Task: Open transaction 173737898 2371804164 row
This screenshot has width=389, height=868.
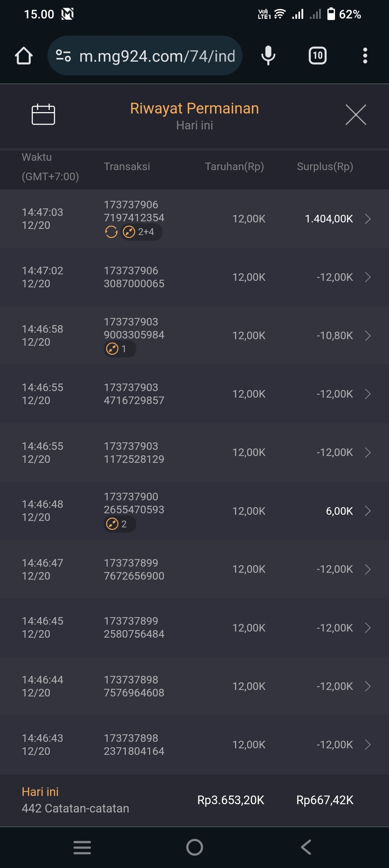Action: 194,745
